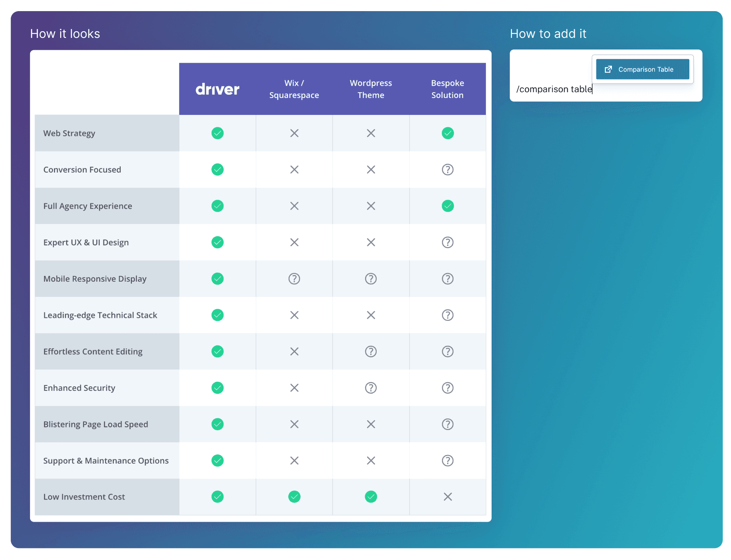Image resolution: width=731 pixels, height=560 pixels.
Task: Click driver checkmark for Expert UX & UI Design
Action: [218, 242]
